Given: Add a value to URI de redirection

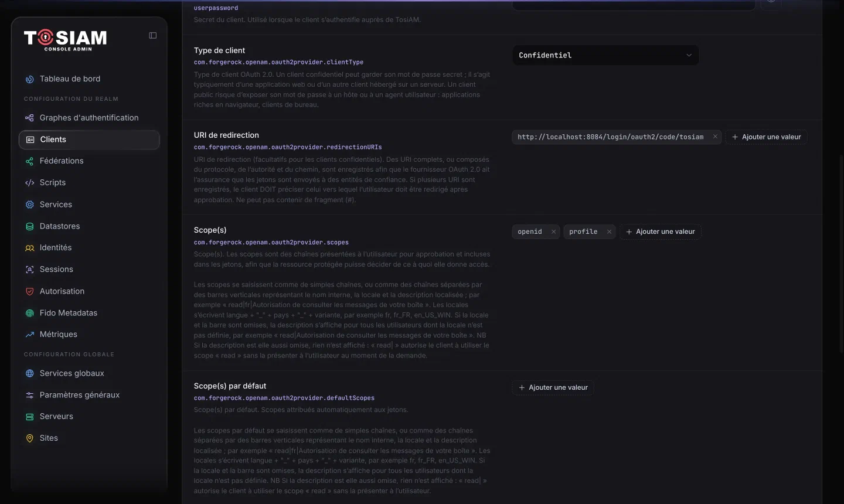Looking at the screenshot, I should (767, 137).
